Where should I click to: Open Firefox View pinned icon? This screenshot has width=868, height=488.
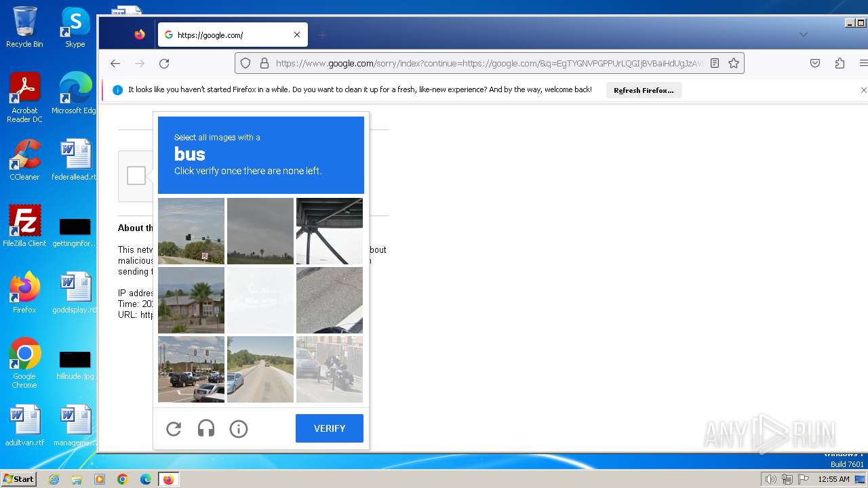pyautogui.click(x=140, y=35)
